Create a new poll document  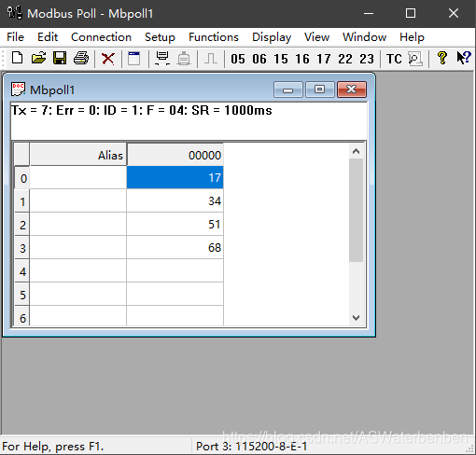[18, 58]
